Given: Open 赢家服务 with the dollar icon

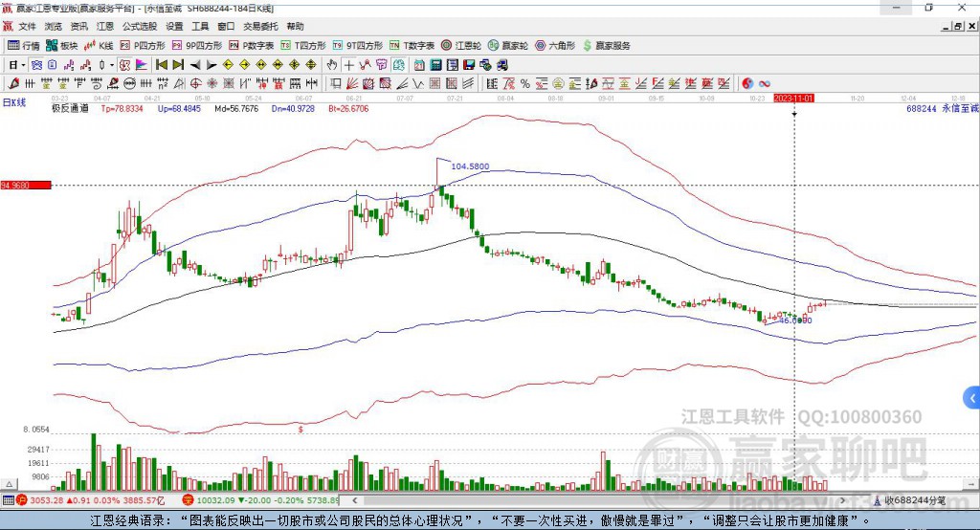Looking at the screenshot, I should [x=606, y=46].
